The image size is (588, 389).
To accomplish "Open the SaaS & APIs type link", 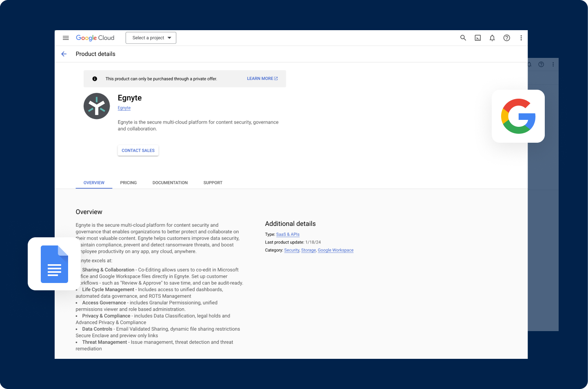I will (288, 234).
